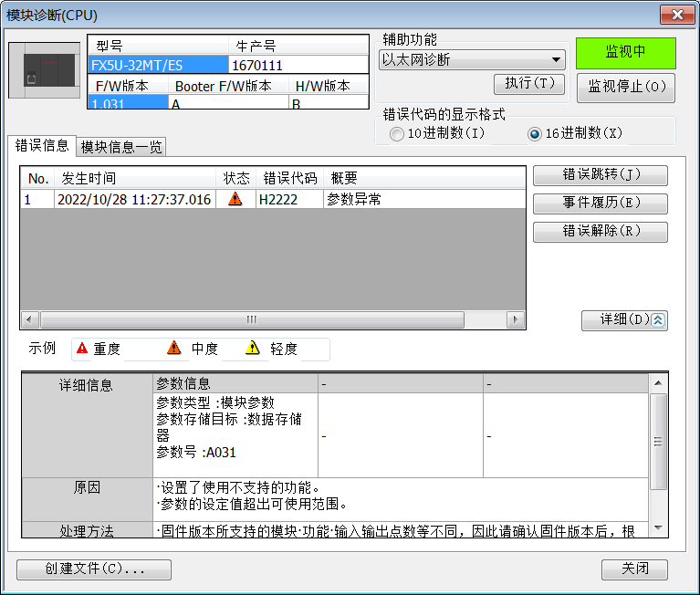Click 错误解除(R) to clear error
Viewport: 700px width, 595px height.
point(600,232)
